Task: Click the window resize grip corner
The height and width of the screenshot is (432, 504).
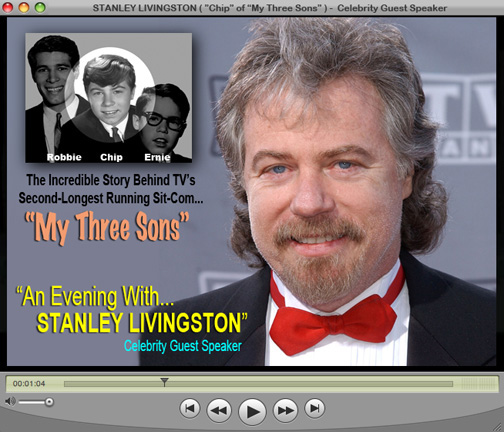Action: [x=498, y=427]
